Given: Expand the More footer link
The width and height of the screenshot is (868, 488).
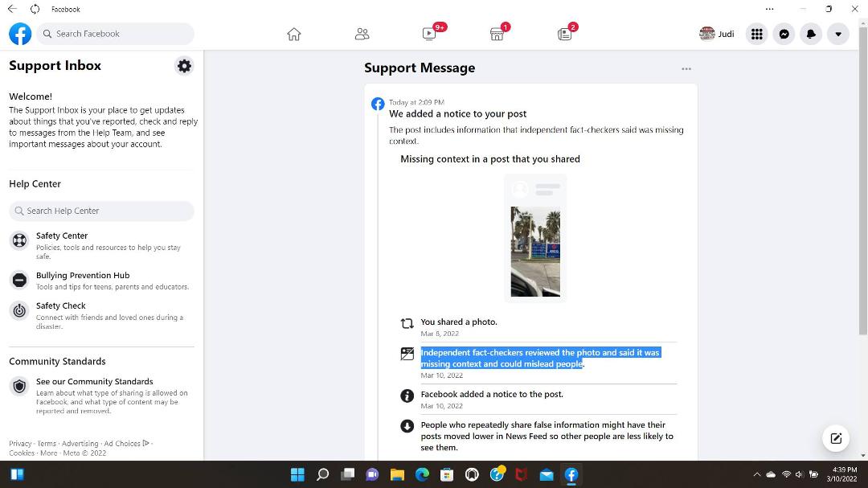Looking at the screenshot, I should tap(49, 453).
